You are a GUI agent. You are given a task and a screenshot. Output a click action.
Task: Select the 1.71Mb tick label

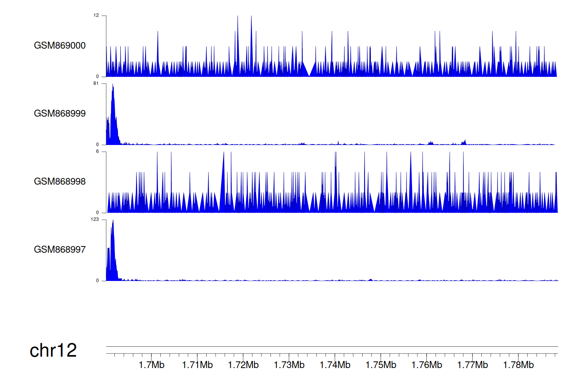point(197,365)
